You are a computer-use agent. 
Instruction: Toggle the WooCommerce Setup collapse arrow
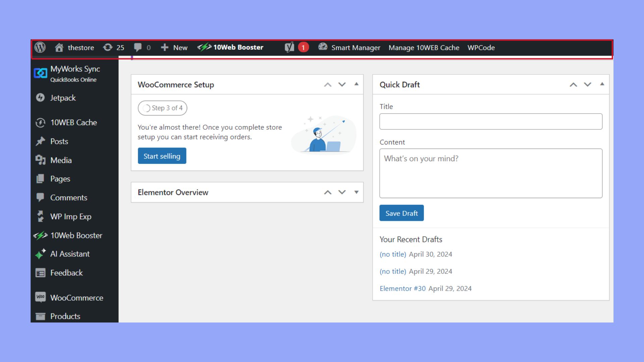(356, 84)
